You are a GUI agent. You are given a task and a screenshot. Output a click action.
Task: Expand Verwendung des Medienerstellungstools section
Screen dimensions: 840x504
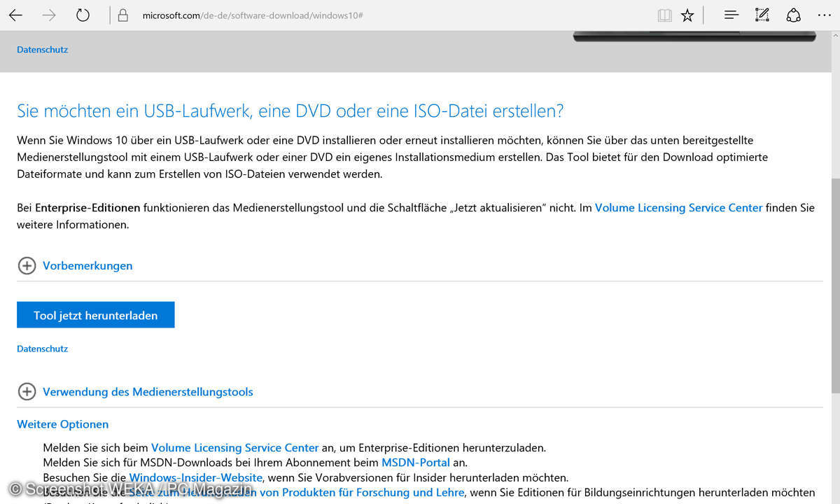(135, 391)
